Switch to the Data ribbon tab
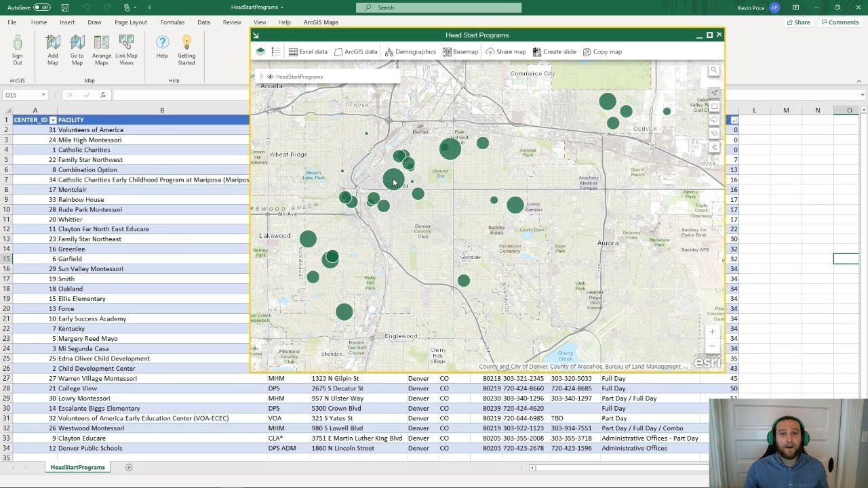 click(x=203, y=22)
